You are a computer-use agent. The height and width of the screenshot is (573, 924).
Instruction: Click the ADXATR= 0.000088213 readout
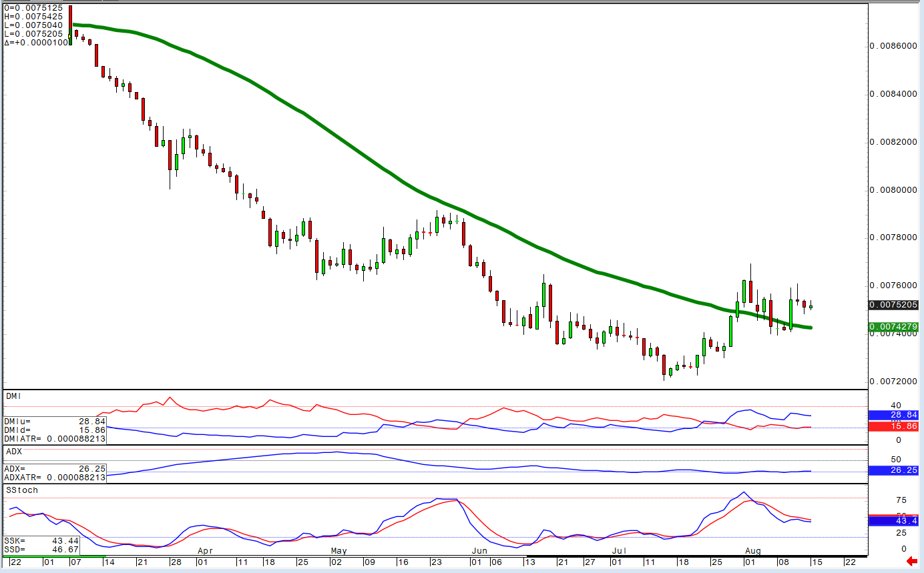(55, 478)
